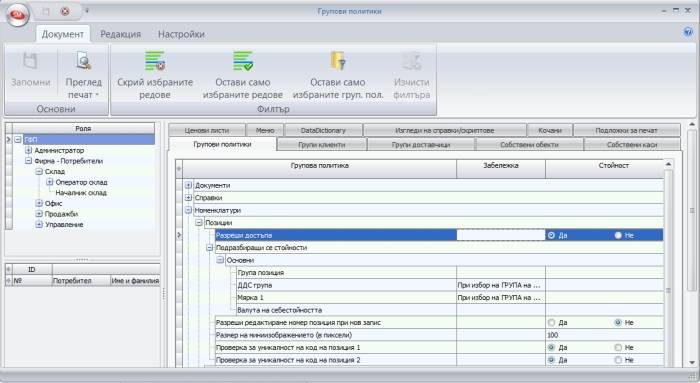The width and height of the screenshot is (700, 383).
Task: Select the Групови политики tab
Action: click(222, 144)
